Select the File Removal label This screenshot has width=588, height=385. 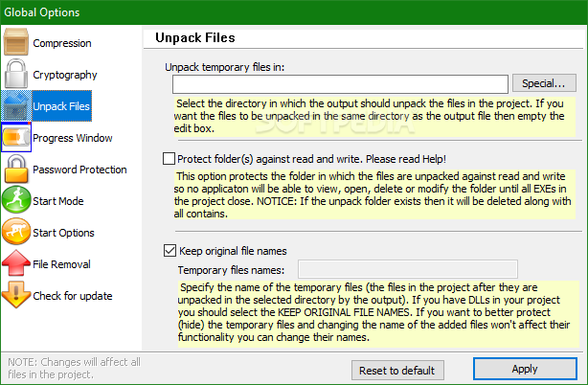tap(61, 264)
